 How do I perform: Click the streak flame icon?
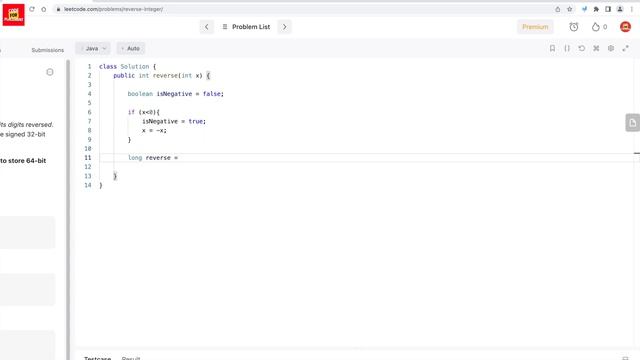point(596,27)
